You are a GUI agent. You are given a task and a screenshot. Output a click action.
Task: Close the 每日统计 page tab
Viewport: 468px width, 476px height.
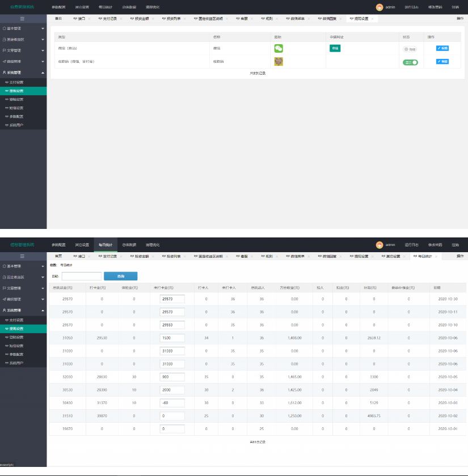tap(436, 257)
